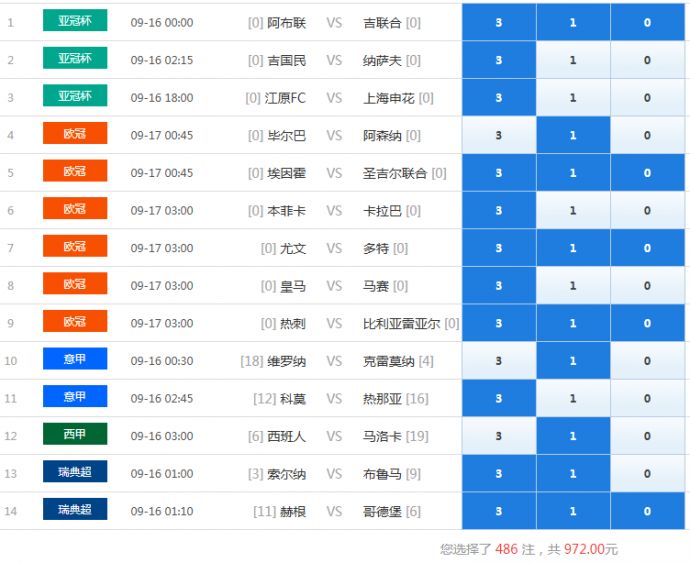Click the 欧冠 league tag for the 毕尔巴 match
Viewport: 690px width, 563px height.
pos(75,134)
